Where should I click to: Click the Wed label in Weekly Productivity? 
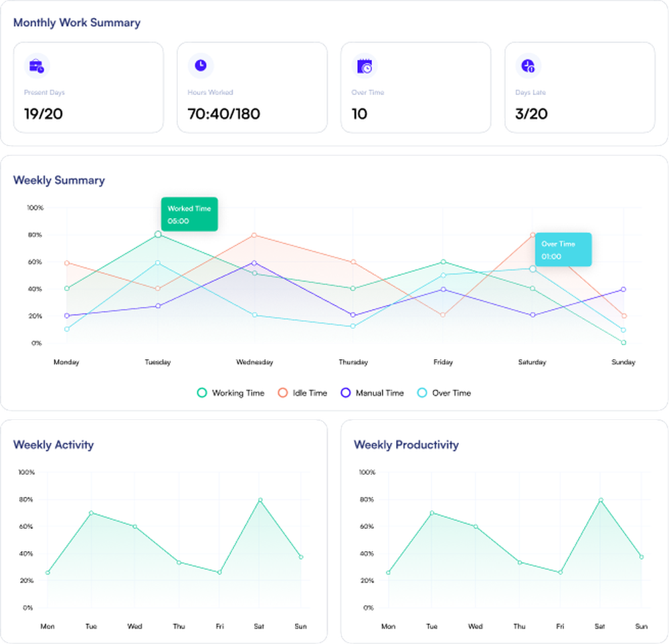pos(475,627)
